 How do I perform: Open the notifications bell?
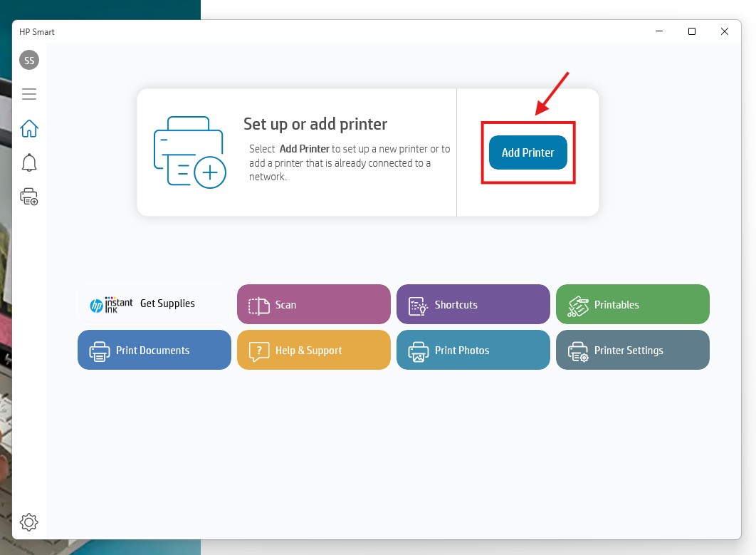click(29, 163)
